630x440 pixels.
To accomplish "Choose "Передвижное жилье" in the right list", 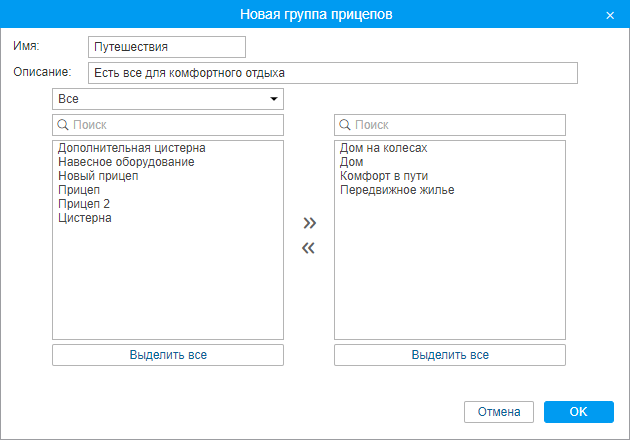I will click(x=397, y=190).
